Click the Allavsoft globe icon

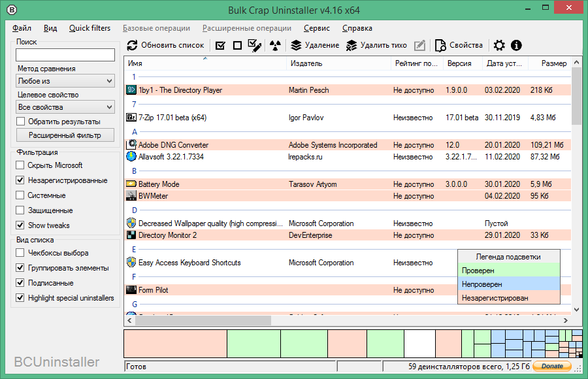pyautogui.click(x=131, y=156)
